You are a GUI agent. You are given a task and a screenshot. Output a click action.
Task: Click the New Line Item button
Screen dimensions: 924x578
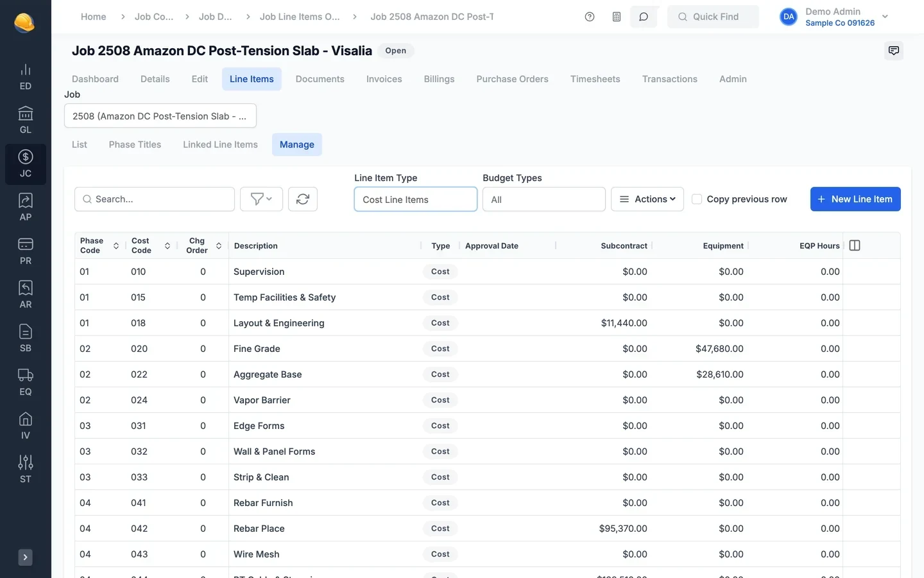coord(855,199)
